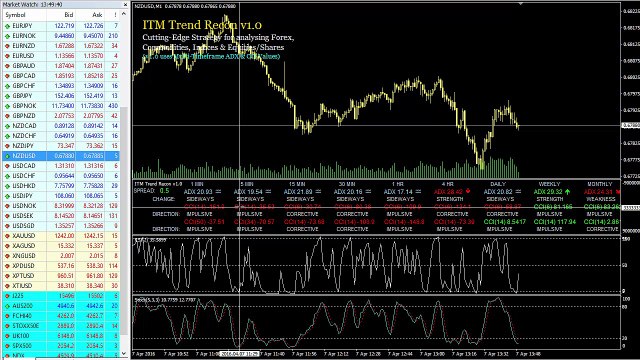Viewport: 640px width, 360px height.
Task: Click the current price label on chart axis
Action: (x=630, y=125)
